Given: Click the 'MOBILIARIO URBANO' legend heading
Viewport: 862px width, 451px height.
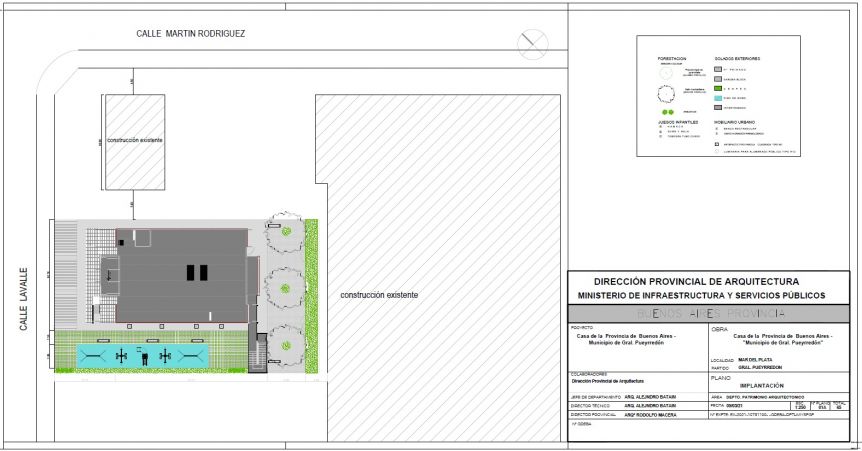Looking at the screenshot, I should point(734,122).
